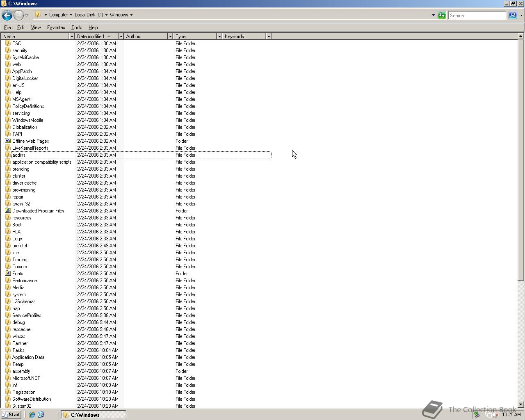Launch Internet Explorer from Quick Launch
The height and width of the screenshot is (420, 525).
(32, 415)
